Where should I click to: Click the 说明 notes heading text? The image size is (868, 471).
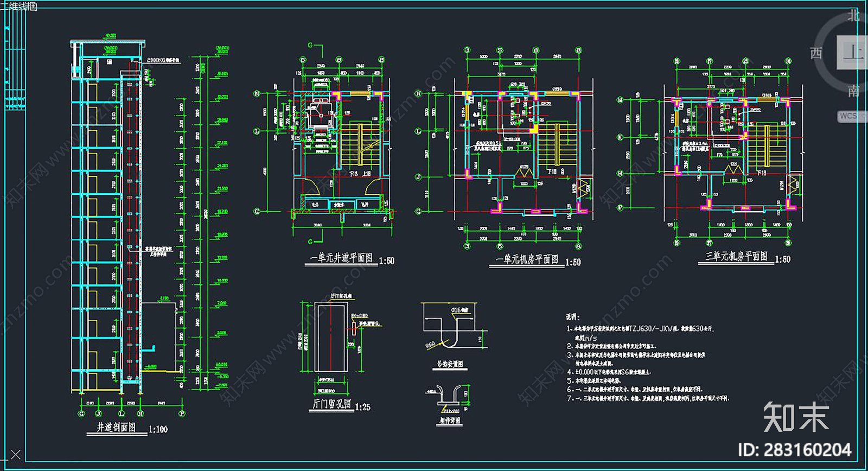(573, 317)
